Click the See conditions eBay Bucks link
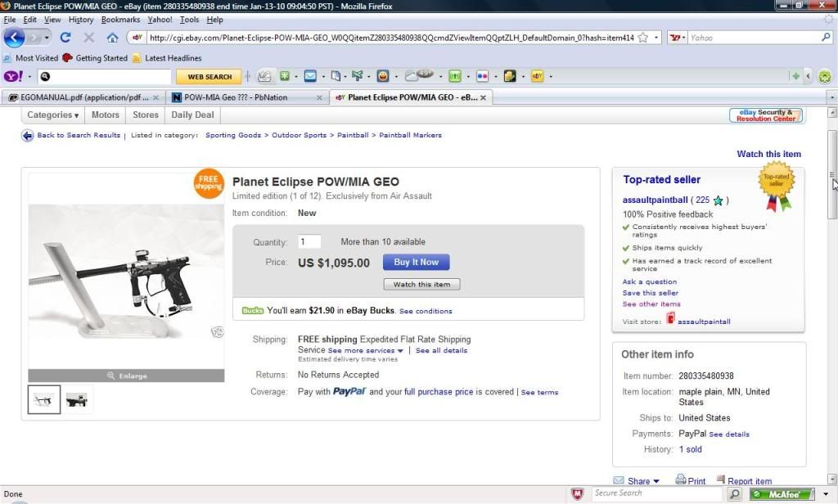This screenshot has width=838, height=504. pos(426,311)
